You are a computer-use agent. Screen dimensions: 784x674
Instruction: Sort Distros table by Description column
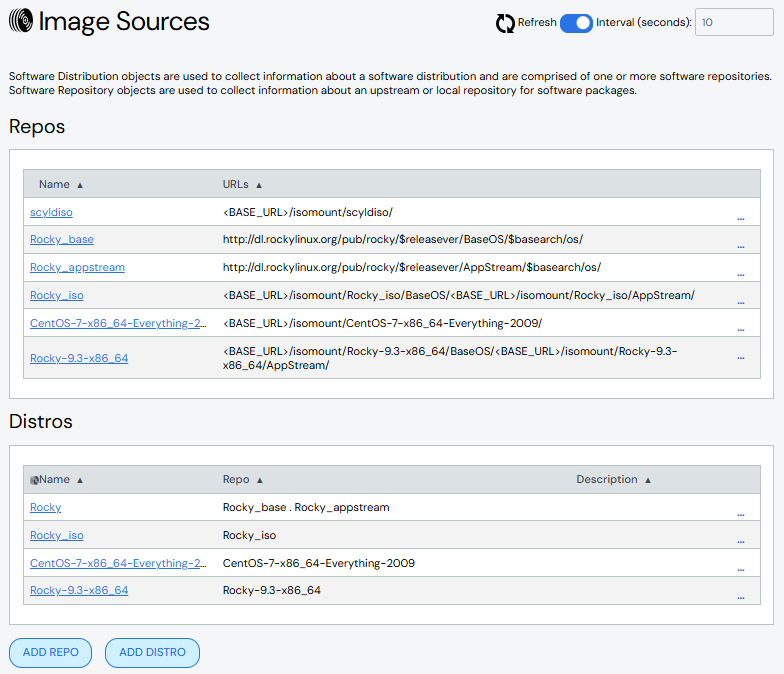pyautogui.click(x=614, y=480)
